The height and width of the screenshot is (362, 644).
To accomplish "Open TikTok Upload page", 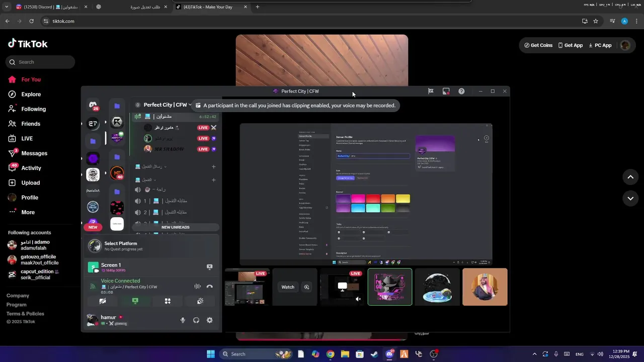I will (30, 183).
